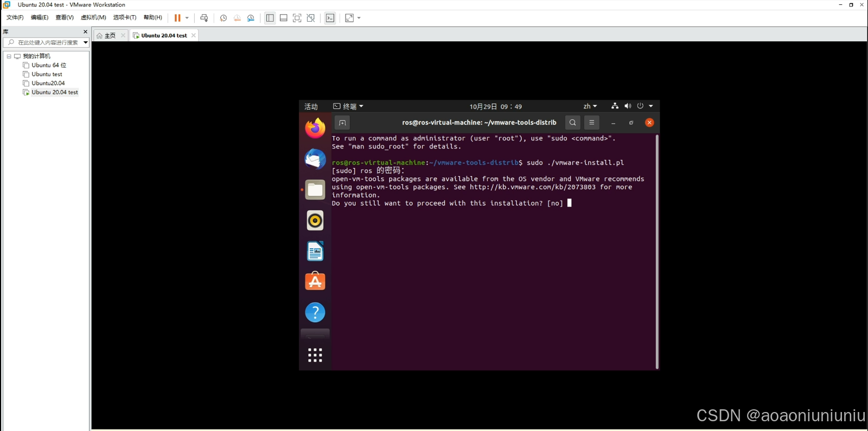Close the terminal window
The image size is (868, 431).
649,123
